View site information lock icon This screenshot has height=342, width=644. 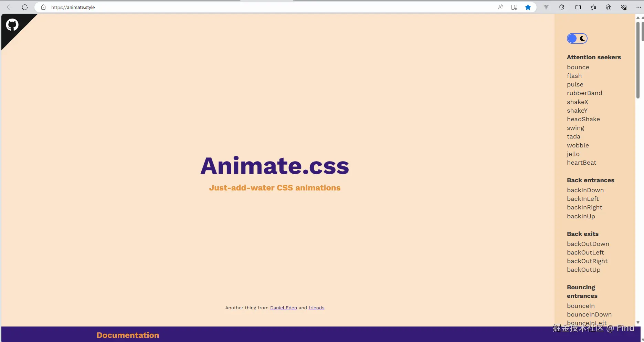43,7
